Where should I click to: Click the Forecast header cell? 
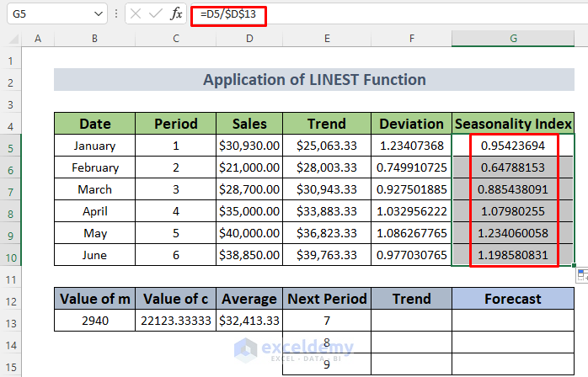point(513,299)
